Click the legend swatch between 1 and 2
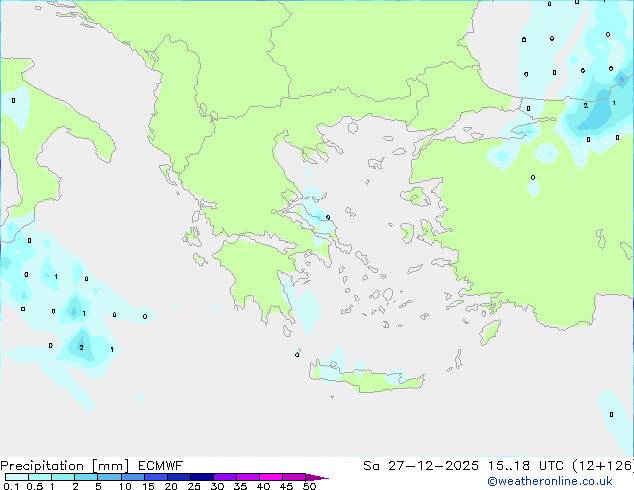The image size is (634, 490). click(x=63, y=477)
